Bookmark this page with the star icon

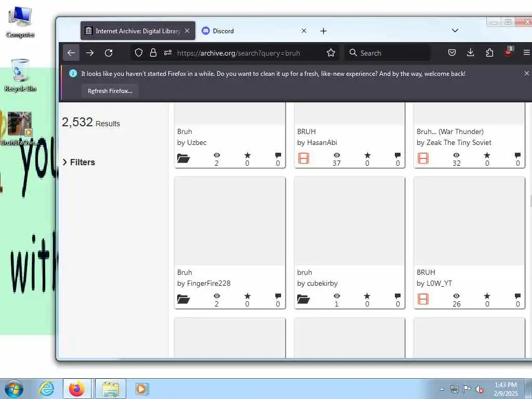[331, 52]
